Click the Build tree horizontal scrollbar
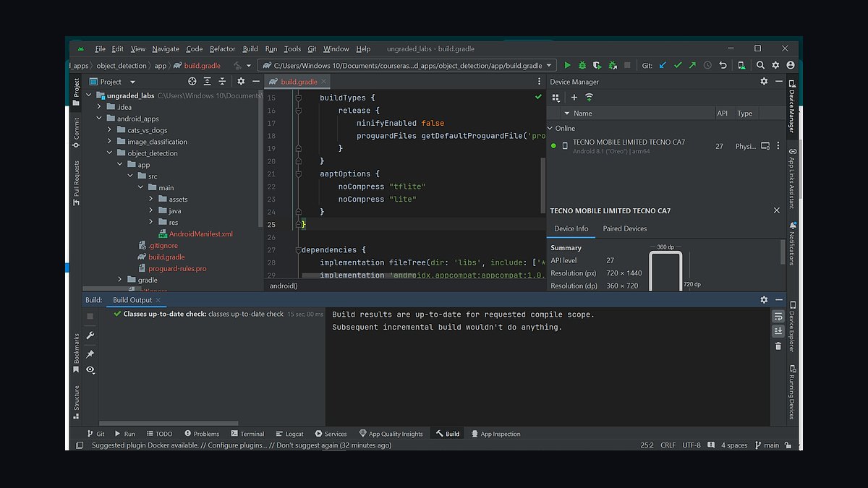 (169, 424)
